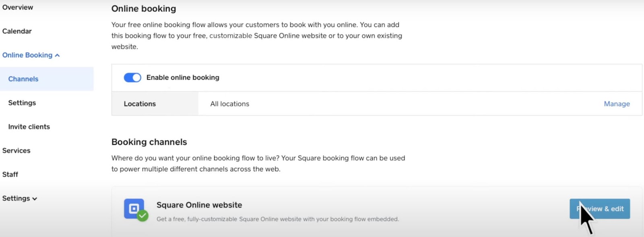This screenshot has width=644, height=237.
Task: Click the 'Online booking' page heading
Action: [144, 8]
